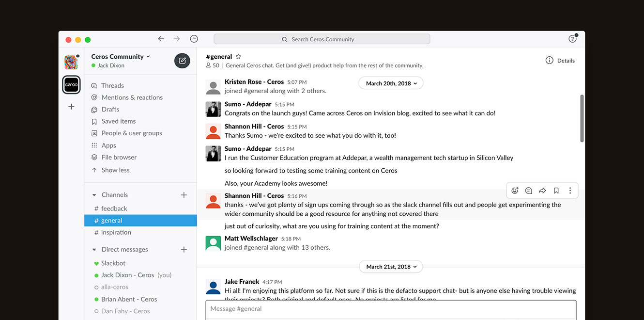644x320 pixels.
Task: Click the 4:17 PM timestamp
Action: (x=272, y=282)
